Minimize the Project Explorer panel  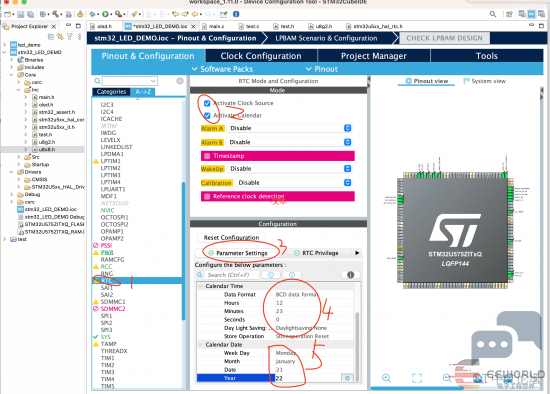tap(68, 26)
